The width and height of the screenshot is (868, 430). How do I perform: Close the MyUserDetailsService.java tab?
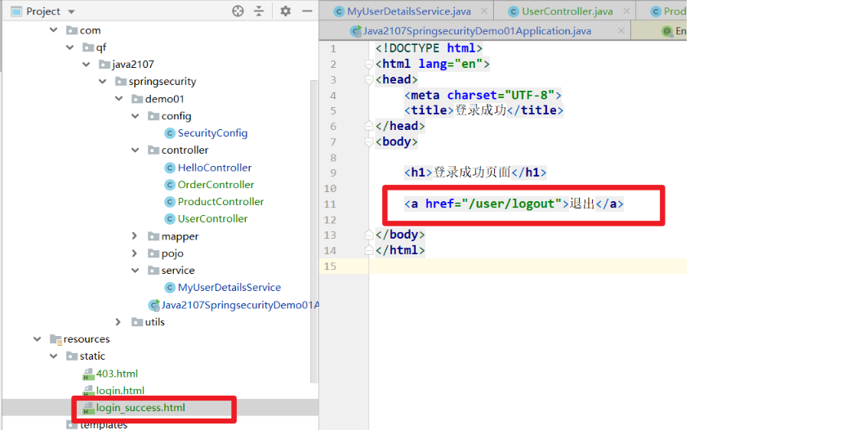pos(485,11)
